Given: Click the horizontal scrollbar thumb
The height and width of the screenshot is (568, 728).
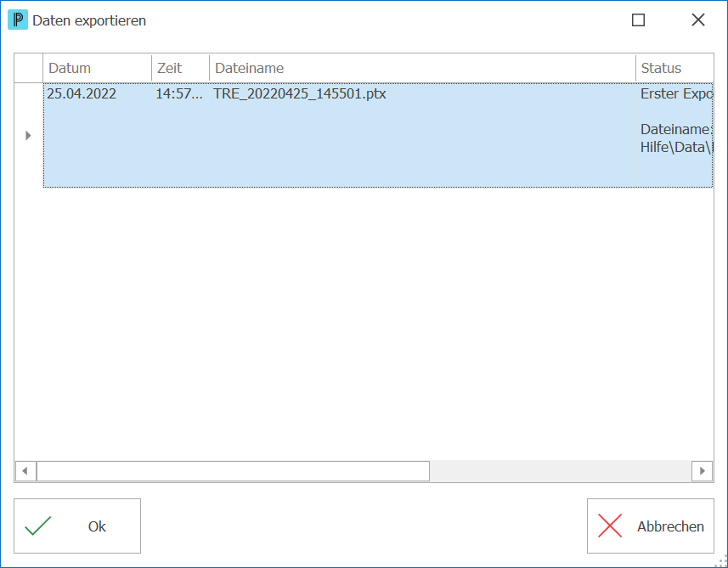Looking at the screenshot, I should click(x=233, y=471).
